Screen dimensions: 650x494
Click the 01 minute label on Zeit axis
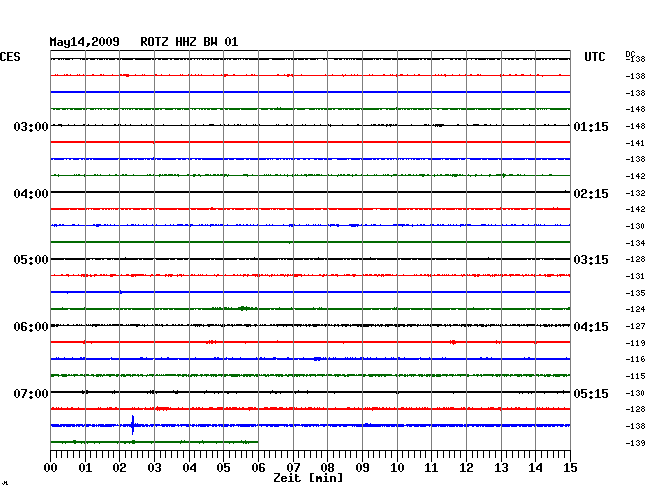(x=85, y=467)
